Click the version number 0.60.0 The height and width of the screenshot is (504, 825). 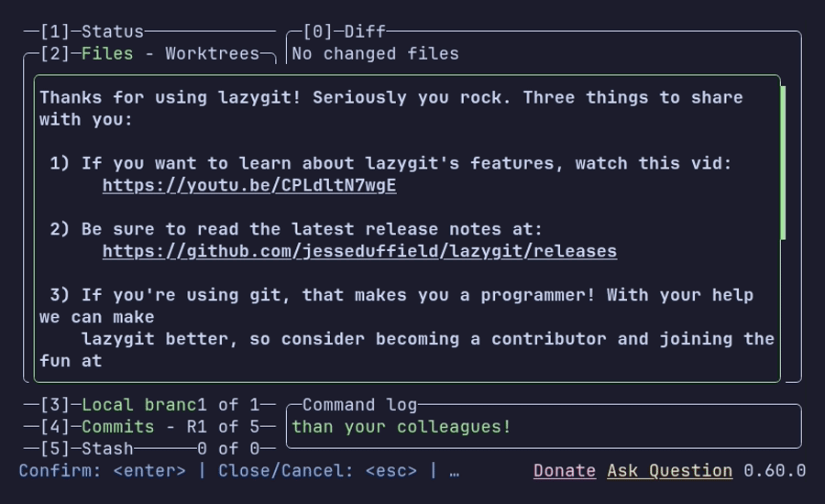[x=775, y=470]
